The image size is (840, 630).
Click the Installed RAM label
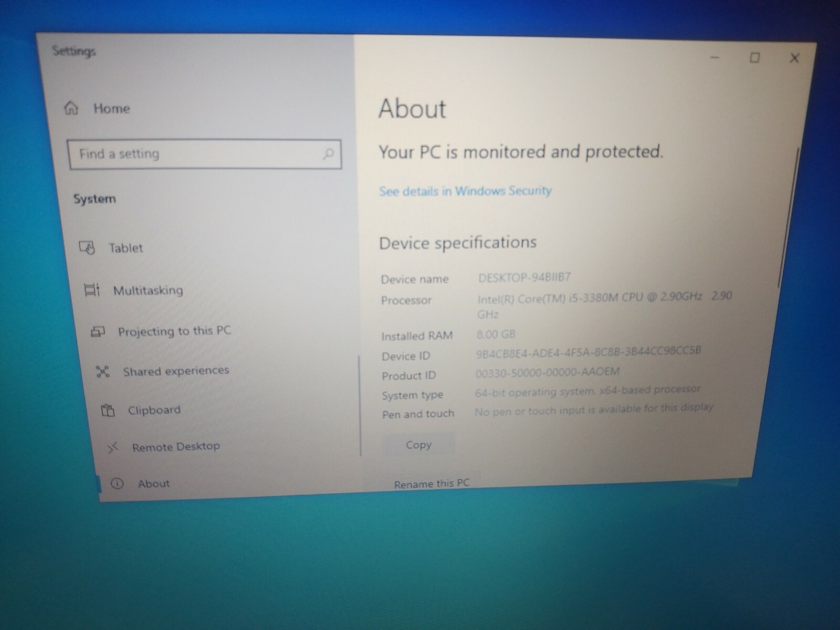coord(417,336)
